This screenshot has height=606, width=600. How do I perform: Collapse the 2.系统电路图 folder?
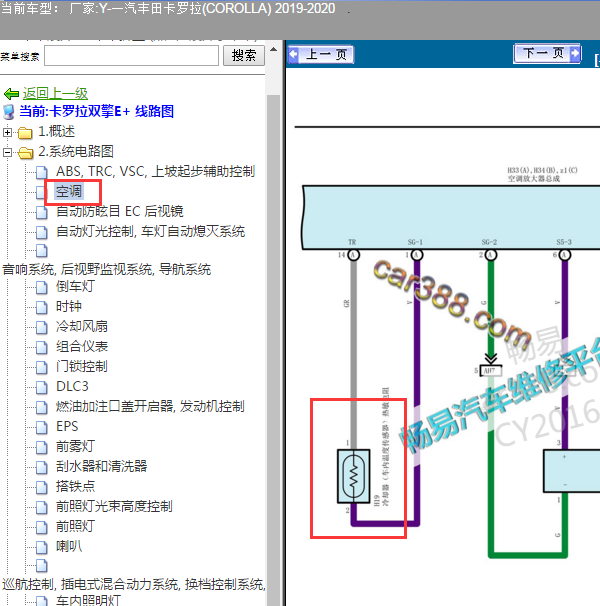pos(7,153)
